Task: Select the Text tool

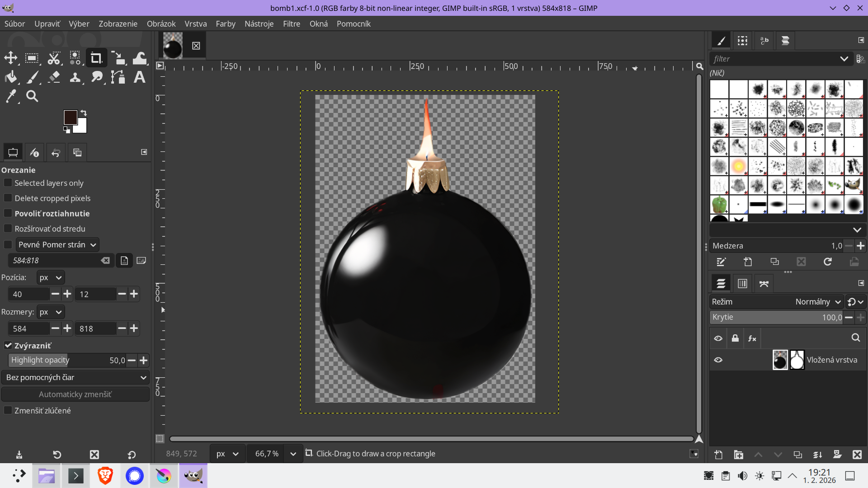Action: (139, 77)
